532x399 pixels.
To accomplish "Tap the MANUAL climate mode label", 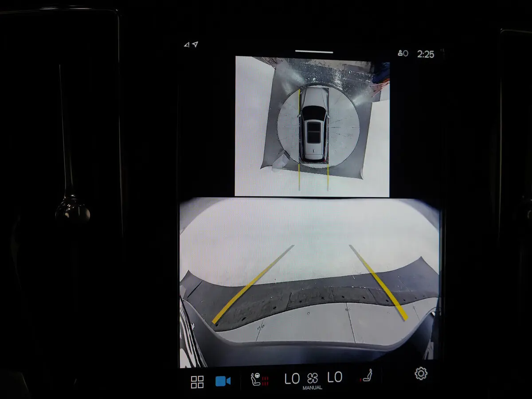I will [312, 388].
